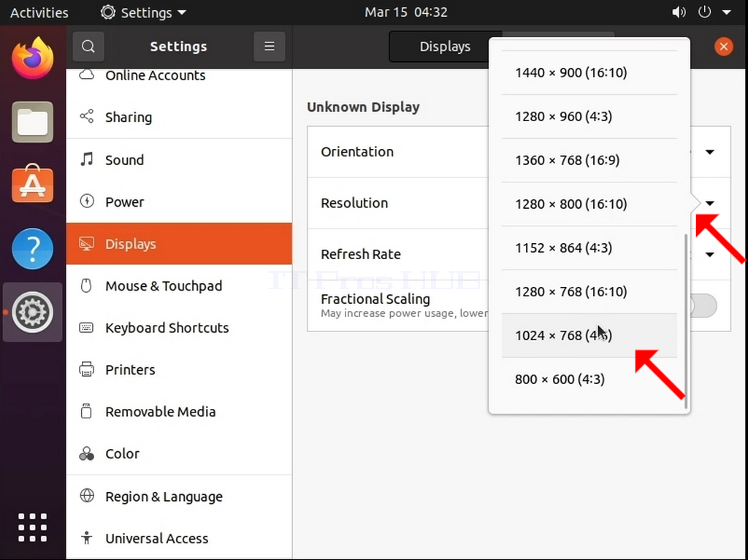Open the clock Mar 15 04:32 menu
The height and width of the screenshot is (560, 748).
pyautogui.click(x=406, y=12)
